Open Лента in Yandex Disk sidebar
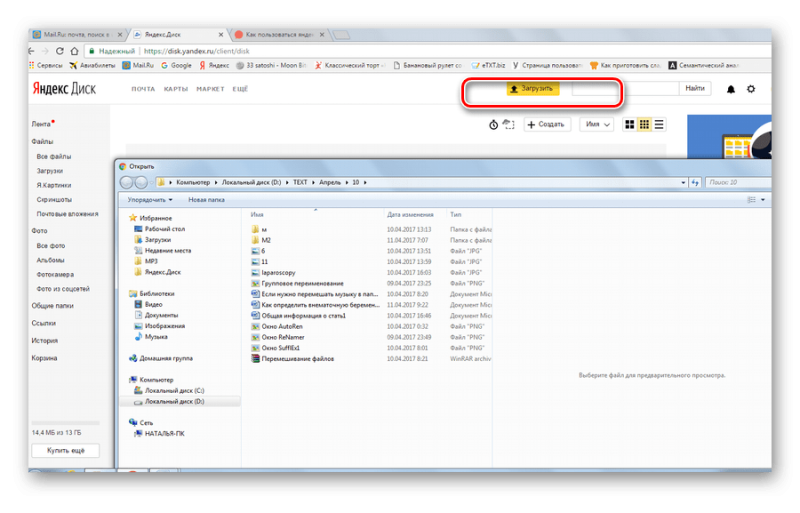This screenshot has width=800, height=513. point(41,124)
